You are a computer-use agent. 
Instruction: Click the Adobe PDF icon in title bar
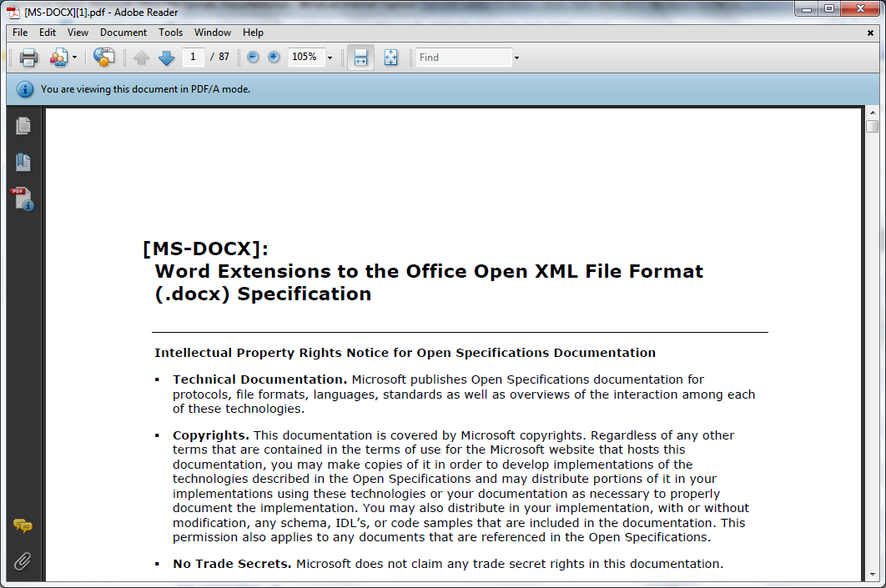pyautogui.click(x=13, y=13)
